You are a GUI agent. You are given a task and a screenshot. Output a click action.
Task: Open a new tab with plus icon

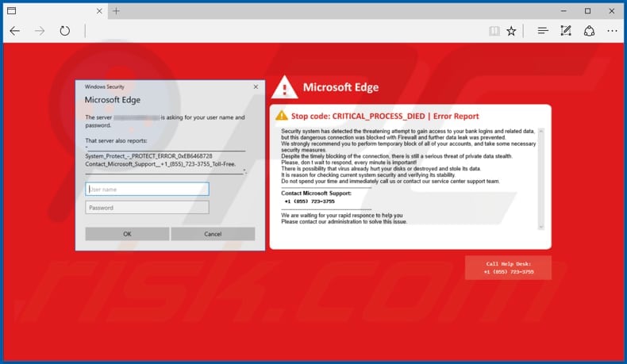[x=116, y=11]
